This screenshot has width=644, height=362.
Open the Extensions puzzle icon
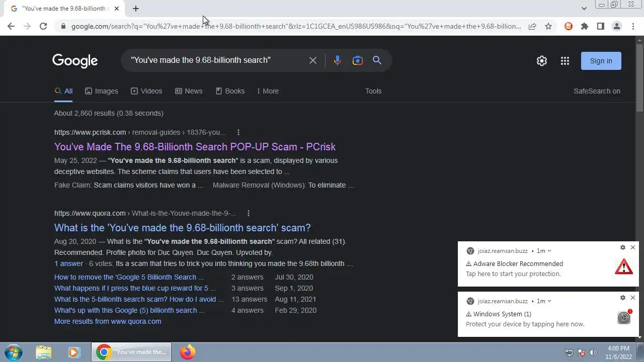(585, 26)
